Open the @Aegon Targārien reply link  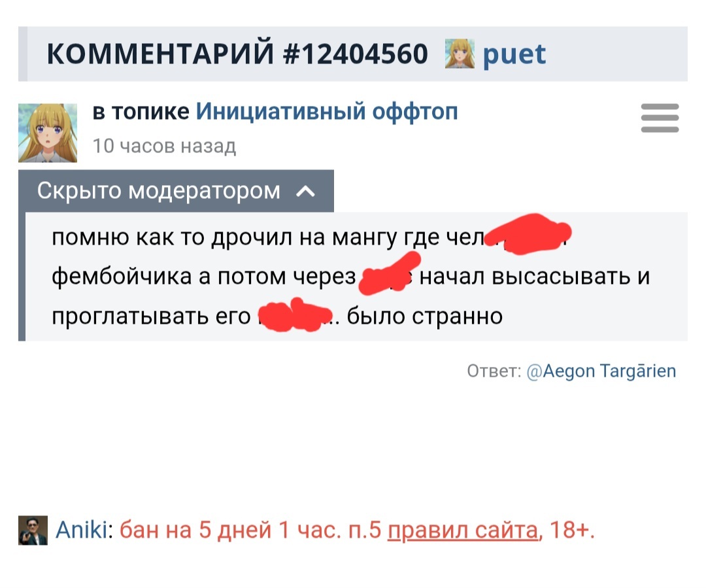click(601, 372)
